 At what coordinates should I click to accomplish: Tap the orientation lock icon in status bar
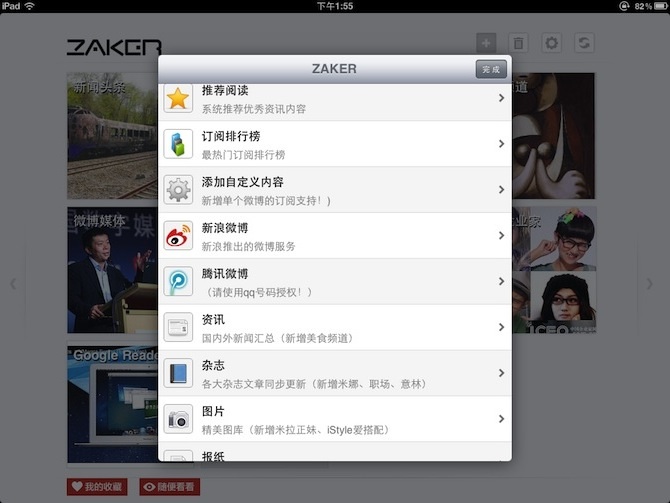[x=624, y=6]
